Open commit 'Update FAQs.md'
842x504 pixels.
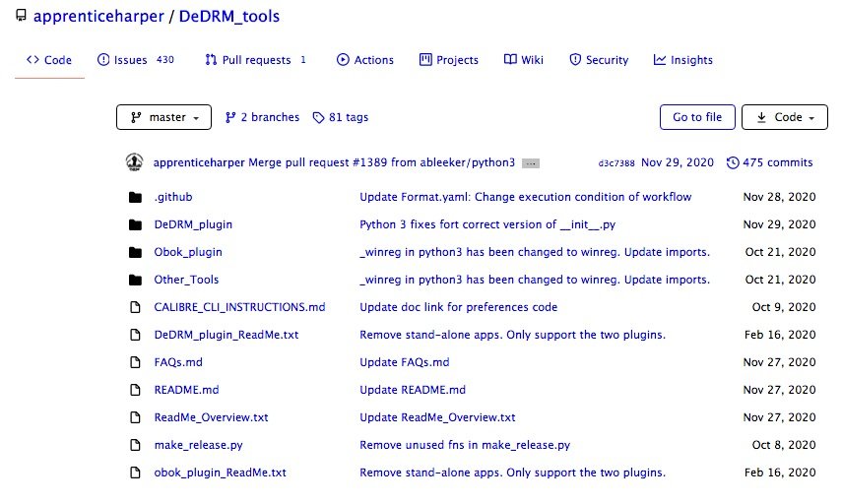pyautogui.click(x=405, y=362)
